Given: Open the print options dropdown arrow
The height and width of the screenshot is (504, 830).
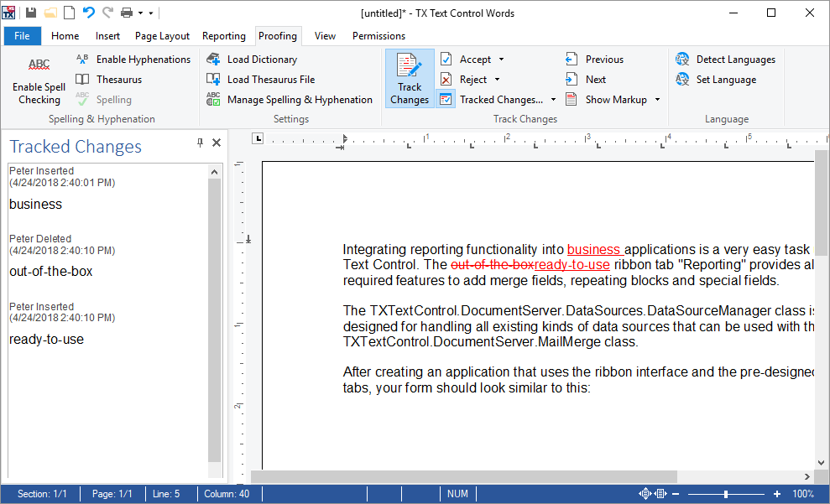Looking at the screenshot, I should [140, 13].
